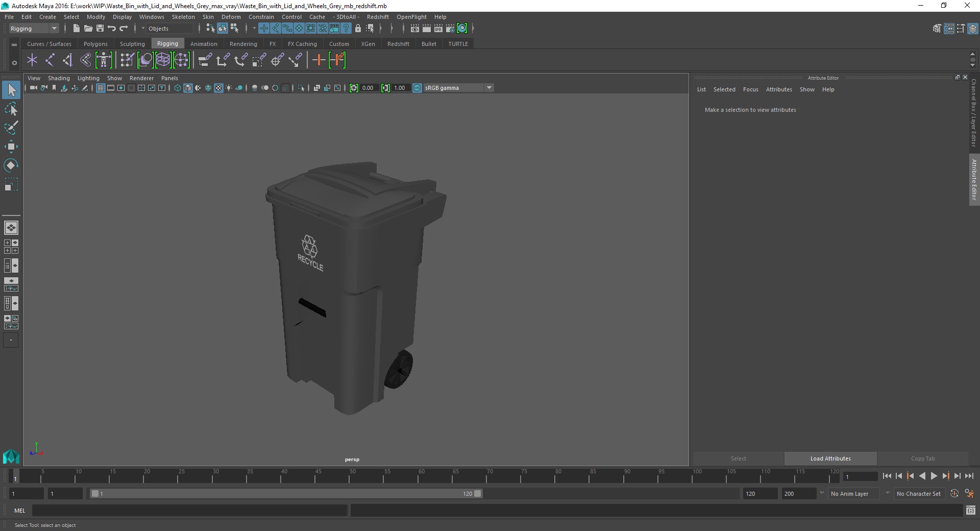This screenshot has height=531, width=980.
Task: Click the Attribute Editor Select button
Action: (738, 458)
